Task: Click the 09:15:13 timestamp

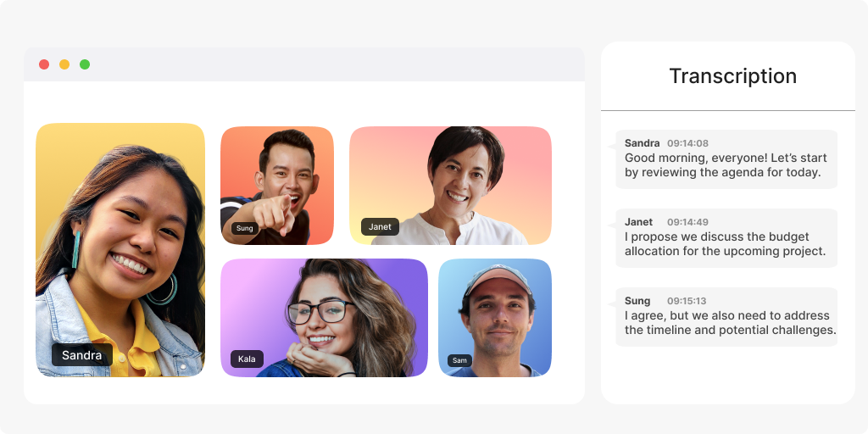Action: click(687, 301)
